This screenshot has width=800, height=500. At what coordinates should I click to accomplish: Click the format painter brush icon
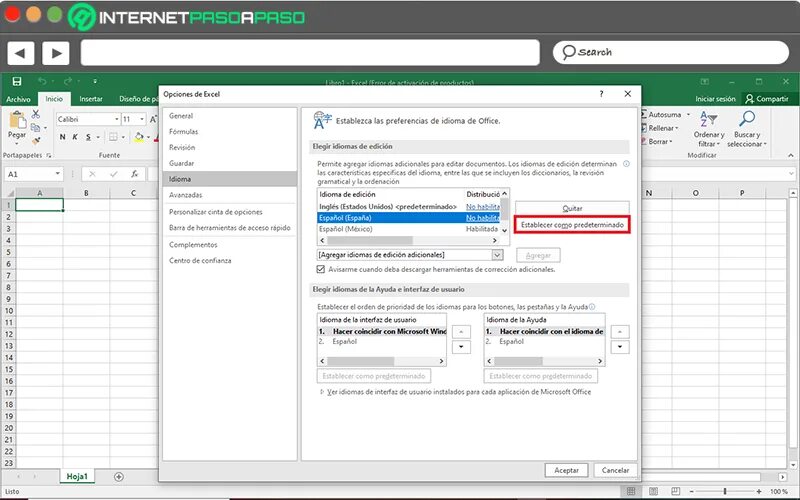[36, 141]
